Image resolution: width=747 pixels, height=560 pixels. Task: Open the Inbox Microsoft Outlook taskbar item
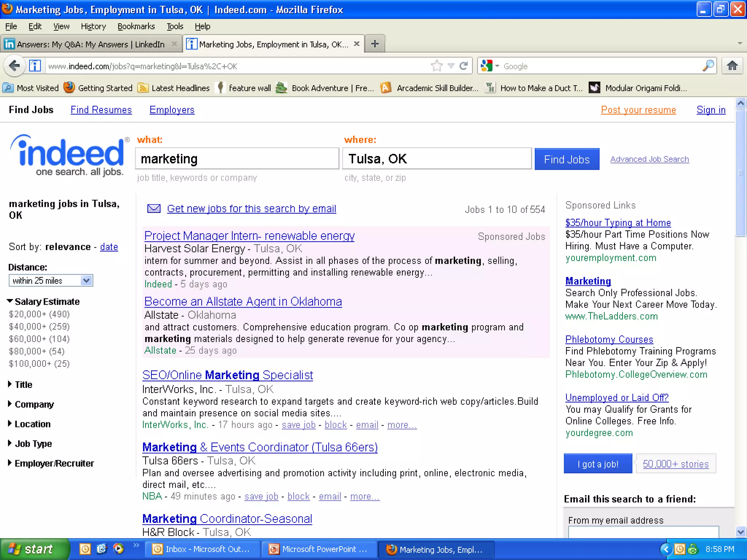click(202, 549)
